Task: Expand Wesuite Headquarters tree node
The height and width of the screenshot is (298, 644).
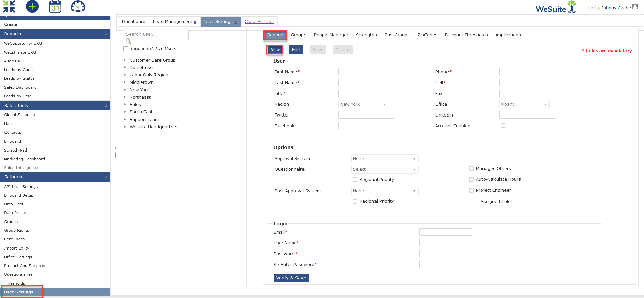Action: click(x=125, y=127)
